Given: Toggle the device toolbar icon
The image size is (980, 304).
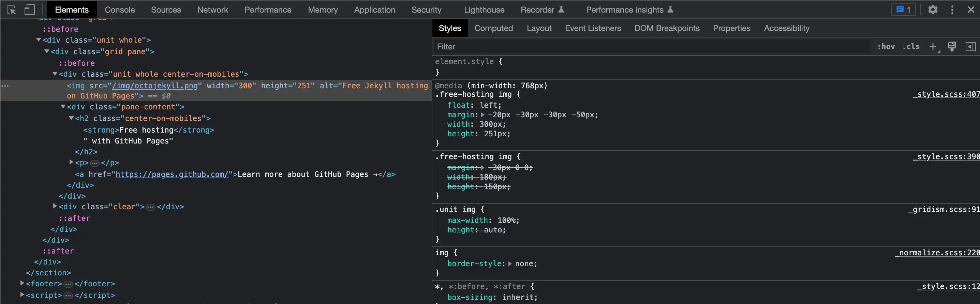Looking at the screenshot, I should pos(29,10).
